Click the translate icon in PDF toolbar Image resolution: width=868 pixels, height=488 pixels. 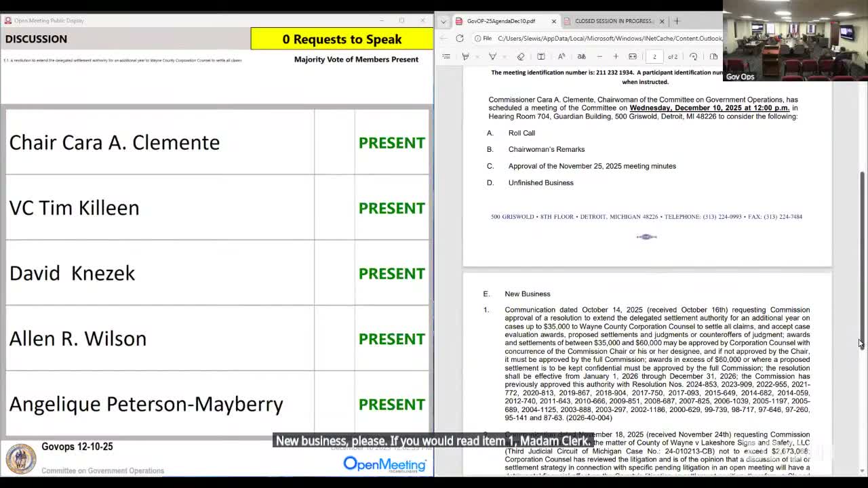(x=581, y=56)
